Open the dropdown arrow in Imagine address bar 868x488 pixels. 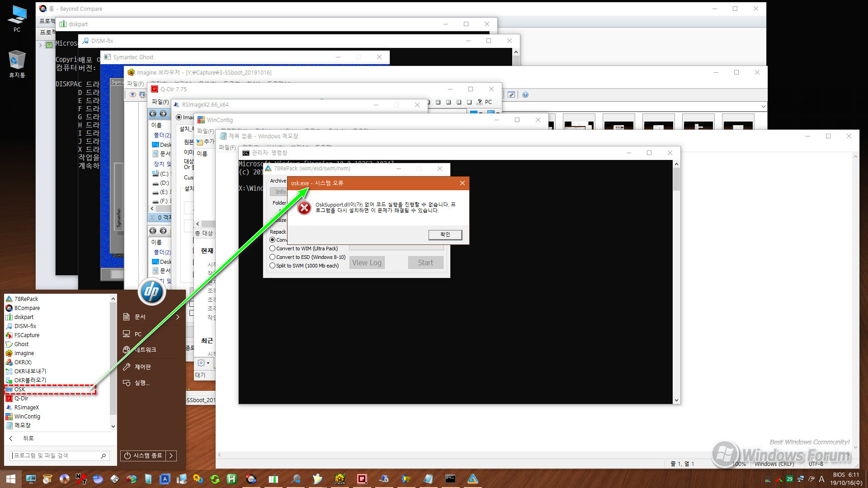coord(763,107)
